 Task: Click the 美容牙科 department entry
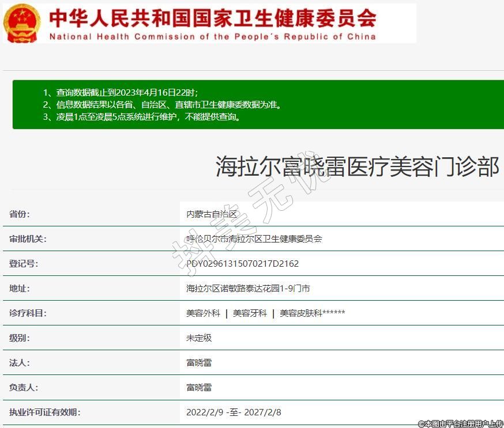250,313
